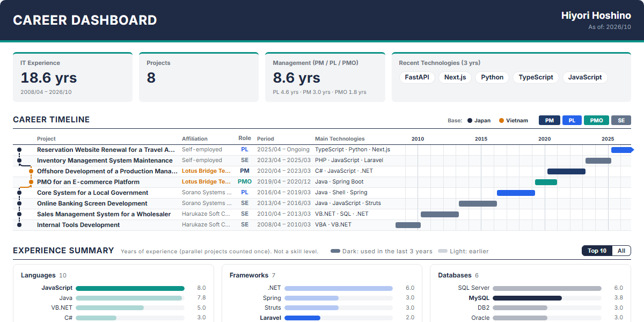Click the Affiliation column header
644x322 pixels.
(x=195, y=139)
